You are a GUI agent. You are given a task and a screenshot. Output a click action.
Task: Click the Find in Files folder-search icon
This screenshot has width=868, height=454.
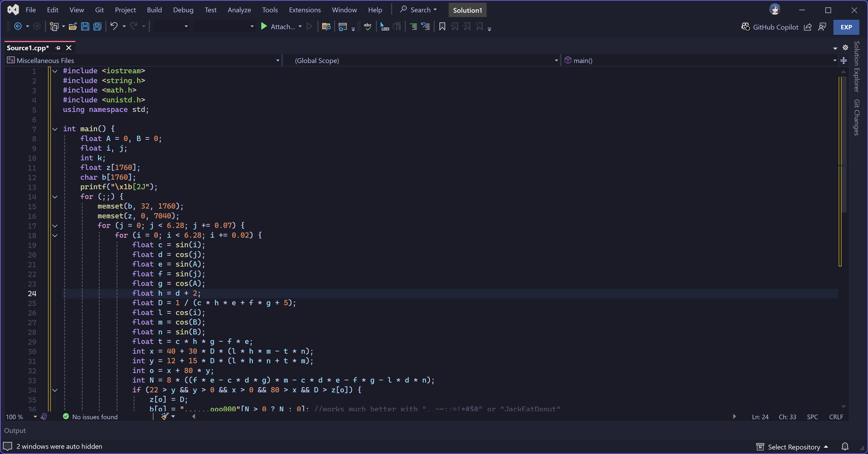[x=326, y=26]
